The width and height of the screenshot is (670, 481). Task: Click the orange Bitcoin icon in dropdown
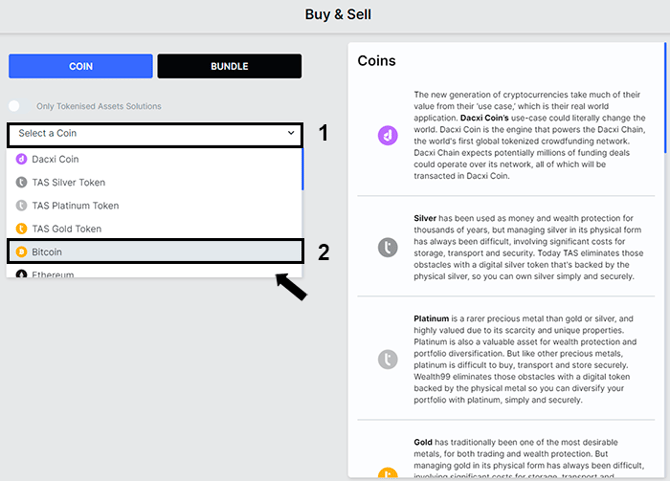point(21,252)
